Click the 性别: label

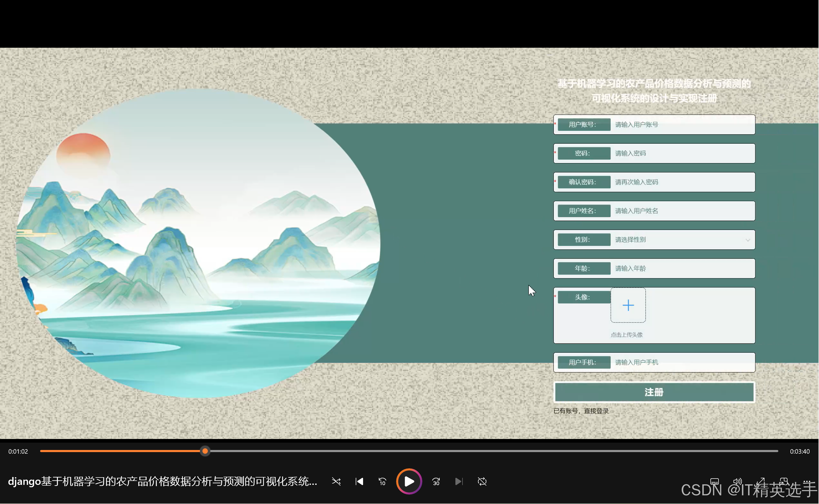[584, 239]
